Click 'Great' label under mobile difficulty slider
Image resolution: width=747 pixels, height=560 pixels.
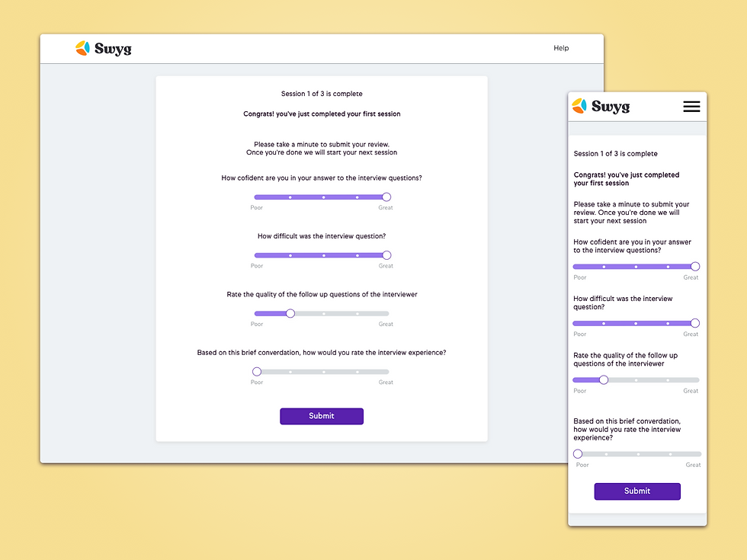691,334
